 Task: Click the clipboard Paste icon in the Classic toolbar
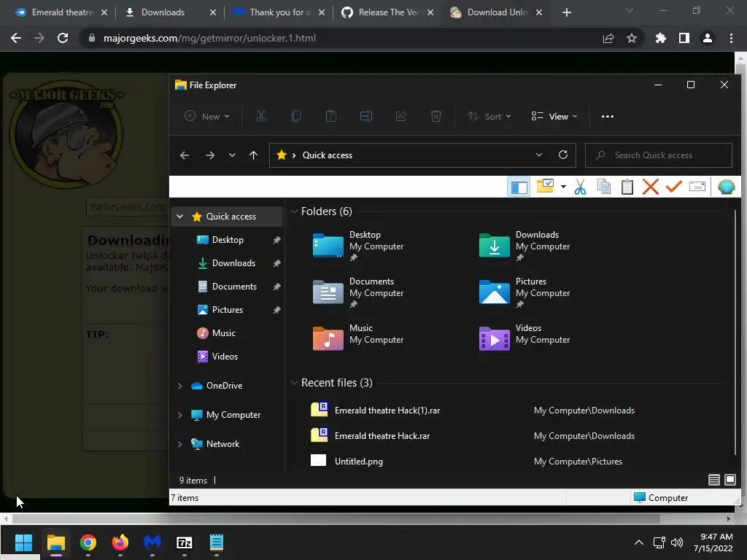(627, 187)
